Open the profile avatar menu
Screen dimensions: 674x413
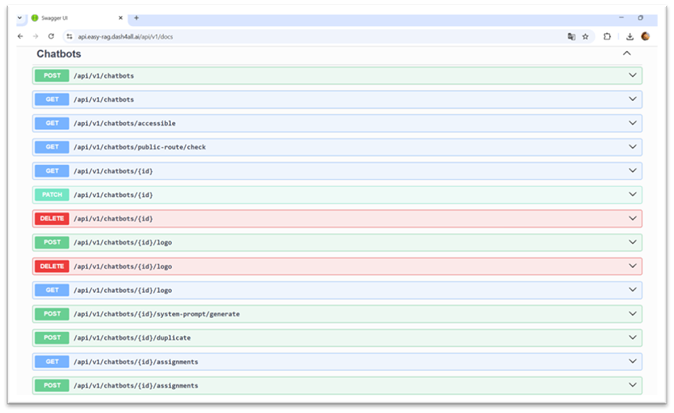[645, 37]
